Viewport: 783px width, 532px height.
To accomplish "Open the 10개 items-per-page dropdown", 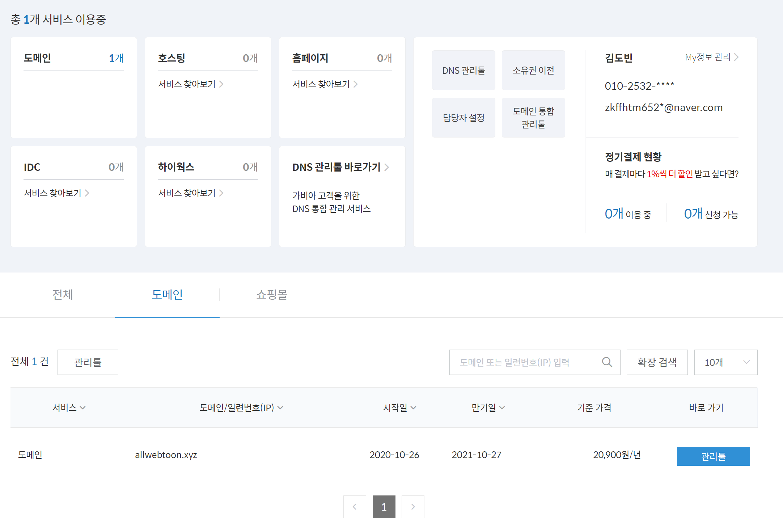I will 725,362.
